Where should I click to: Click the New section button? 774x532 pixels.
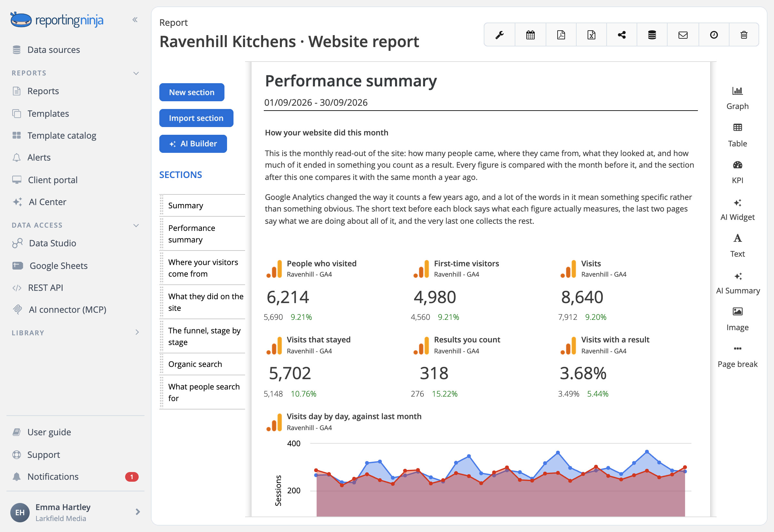[x=192, y=92]
